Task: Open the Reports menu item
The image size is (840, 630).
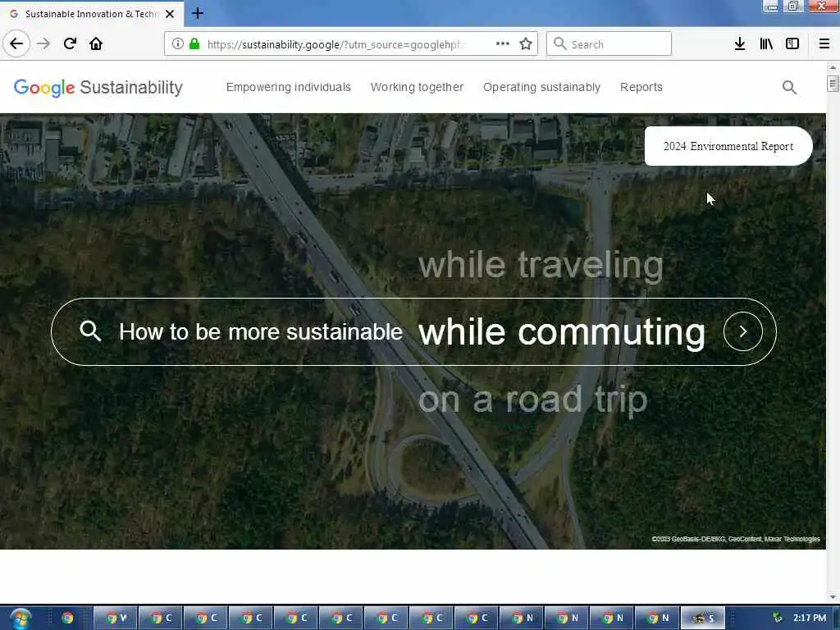Action: point(641,87)
